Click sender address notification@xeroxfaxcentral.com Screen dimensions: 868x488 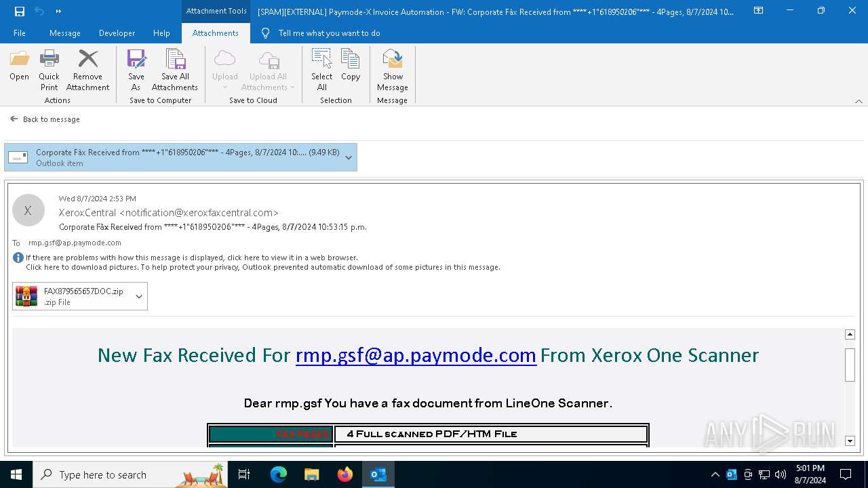coord(199,213)
